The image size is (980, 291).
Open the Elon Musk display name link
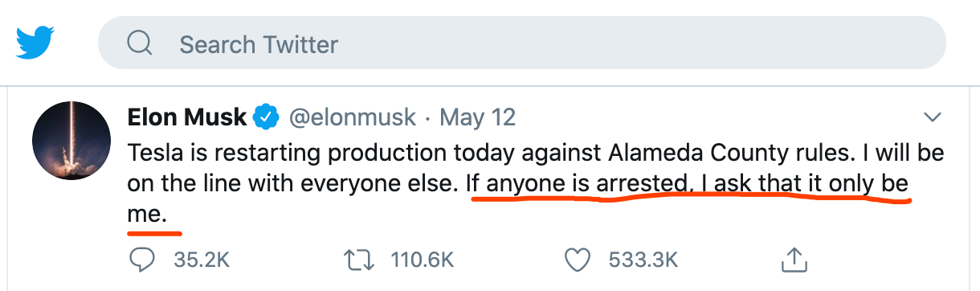tap(186, 117)
